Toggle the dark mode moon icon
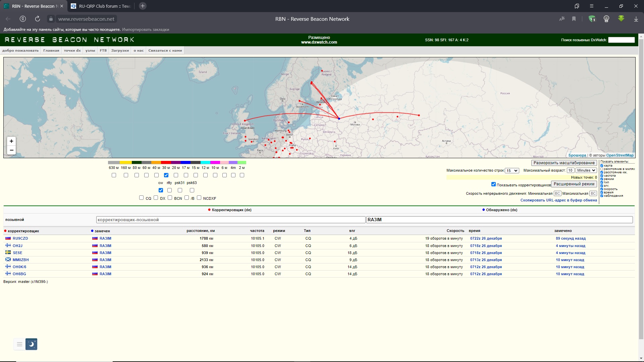Image resolution: width=644 pixels, height=362 pixels. pyautogui.click(x=31, y=344)
